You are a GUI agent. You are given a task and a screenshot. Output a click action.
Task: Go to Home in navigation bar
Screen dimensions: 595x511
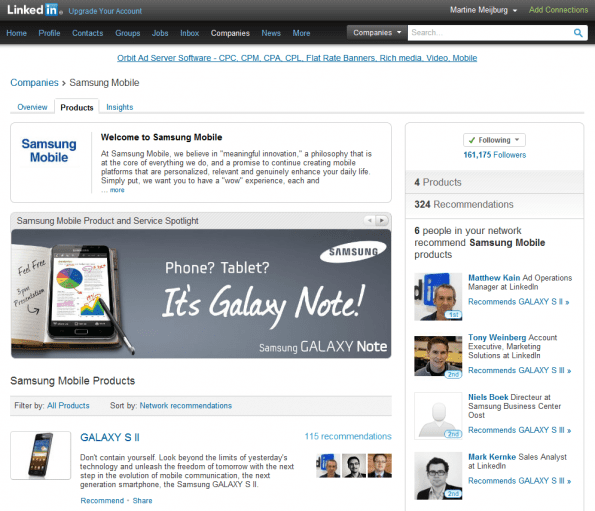16,33
